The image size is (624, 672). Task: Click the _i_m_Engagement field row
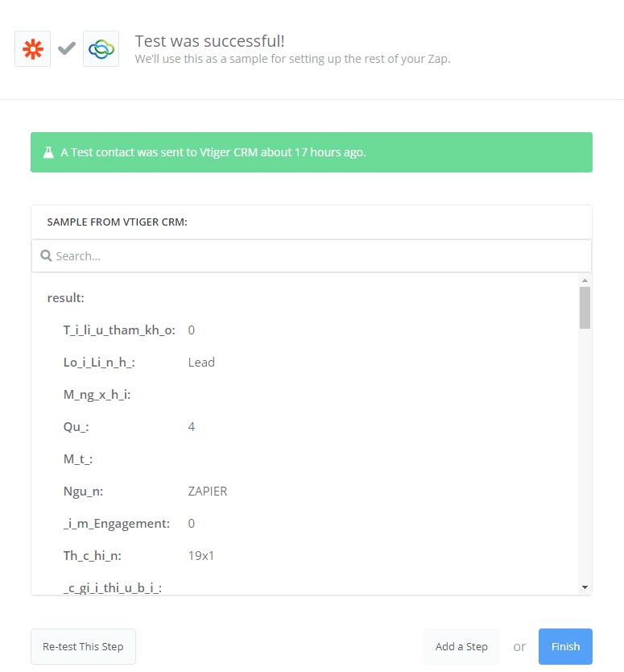[129, 524]
